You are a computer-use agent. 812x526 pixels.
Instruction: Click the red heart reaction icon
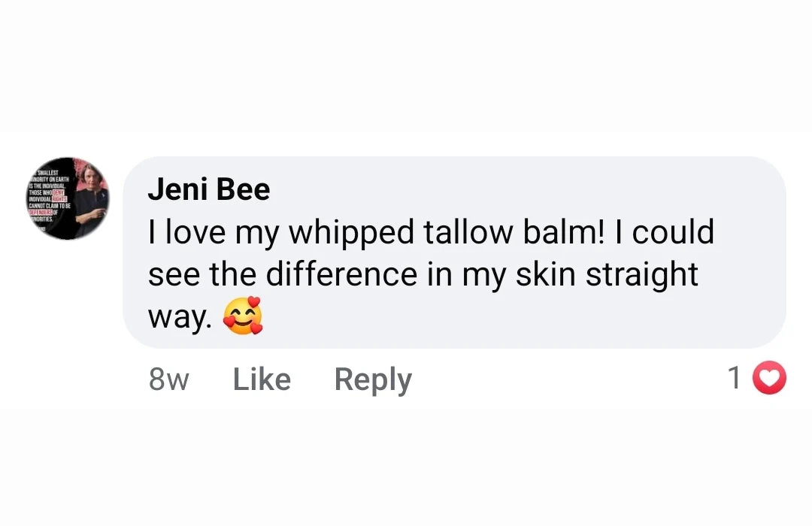pos(769,379)
